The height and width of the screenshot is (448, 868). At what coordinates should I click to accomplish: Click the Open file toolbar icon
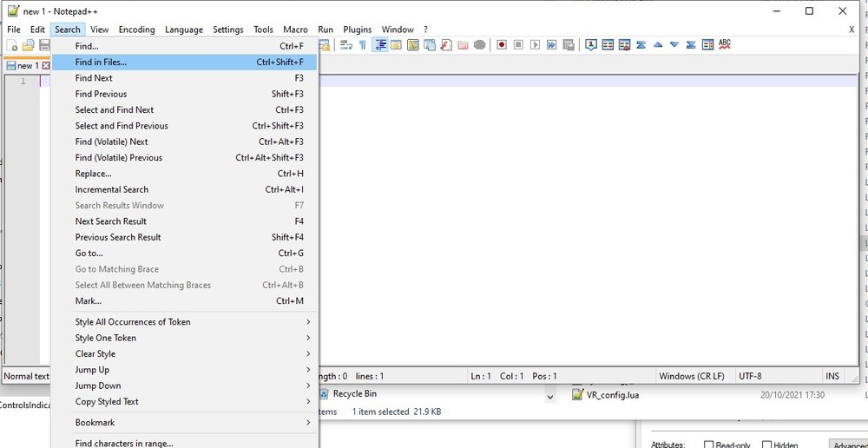(28, 45)
